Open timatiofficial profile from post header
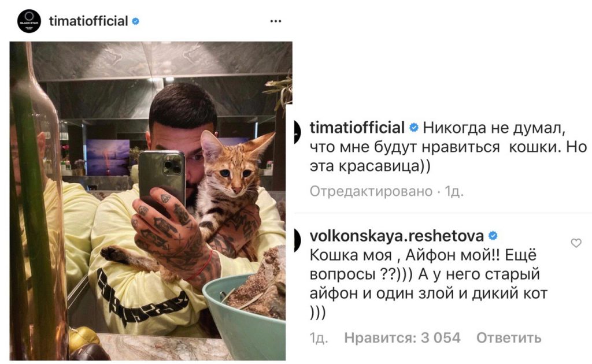 click(x=88, y=21)
